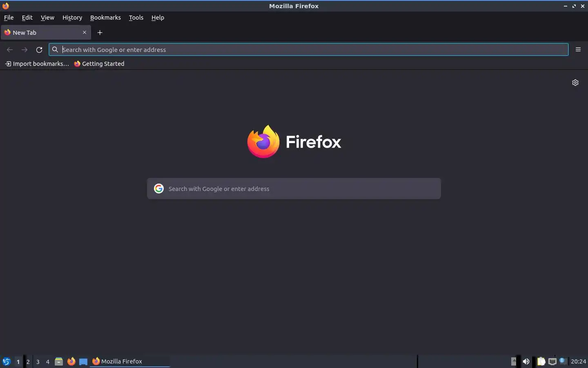588x368 pixels.
Task: Open removable media eject tray icon
Action: pyautogui.click(x=514, y=361)
